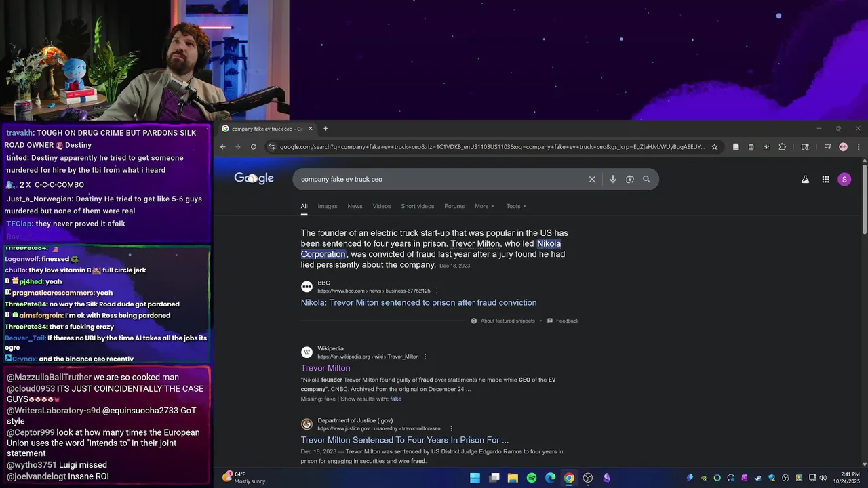Clear the search box with X
The image size is (868, 488).
pyautogui.click(x=592, y=179)
